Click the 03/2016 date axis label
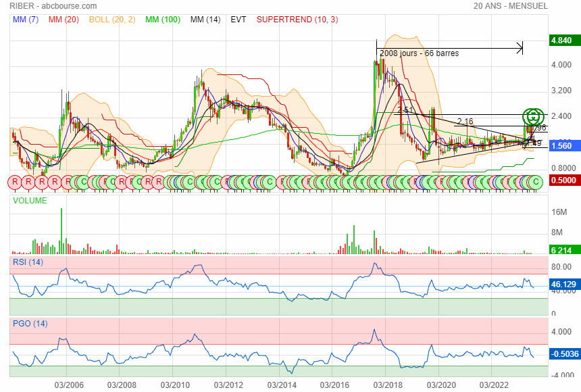The width and height of the screenshot is (581, 392). coord(334,385)
